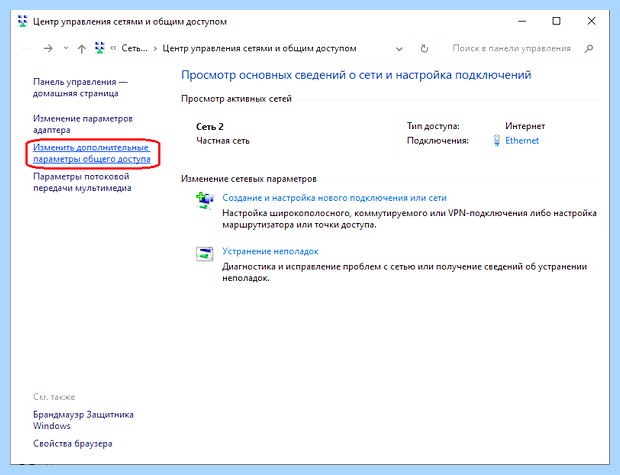
Task: Click Создание и настройка нового подключения
Action: 334,198
